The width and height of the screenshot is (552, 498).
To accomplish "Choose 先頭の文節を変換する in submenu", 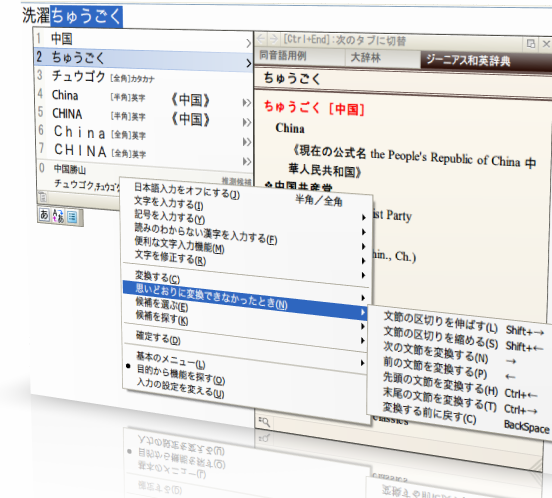I will tap(440, 384).
